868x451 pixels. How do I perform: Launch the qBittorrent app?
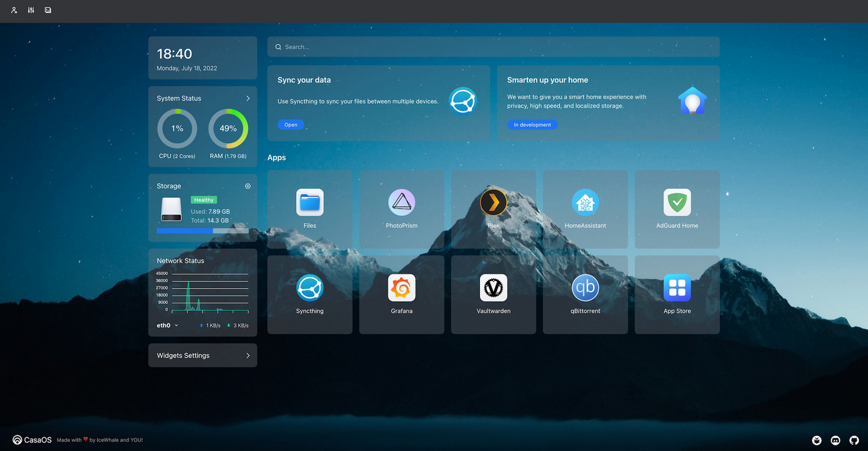coord(585,288)
